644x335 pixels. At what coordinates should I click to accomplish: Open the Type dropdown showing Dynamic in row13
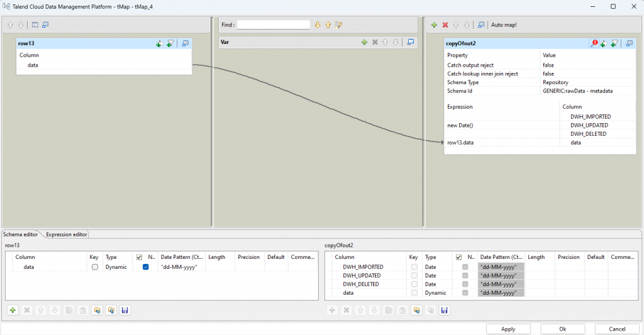click(x=118, y=267)
